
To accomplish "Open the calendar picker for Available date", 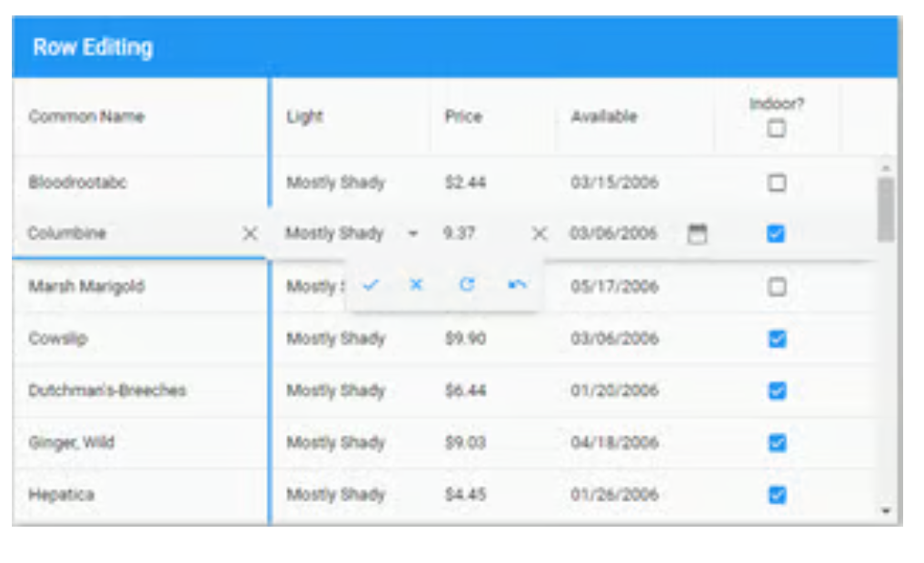I will pyautogui.click(x=697, y=234).
